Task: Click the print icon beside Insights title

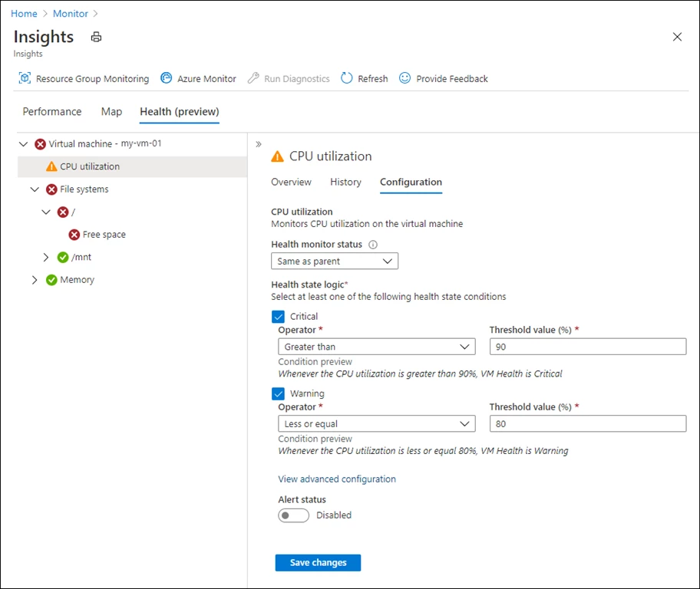Action: tap(96, 37)
